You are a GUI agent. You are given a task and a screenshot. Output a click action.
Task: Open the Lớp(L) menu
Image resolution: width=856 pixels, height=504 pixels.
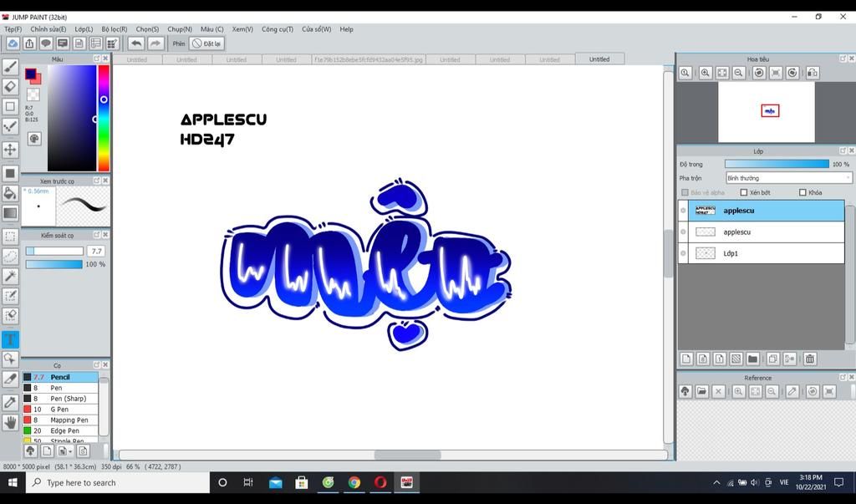click(84, 29)
